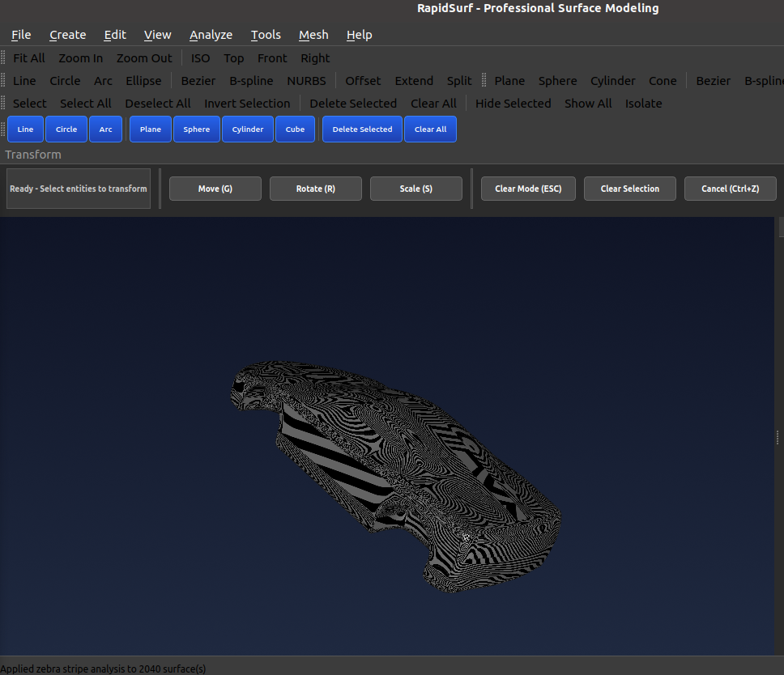784x675 pixels.
Task: Activate Rotate (R) transform mode
Action: pyautogui.click(x=315, y=189)
